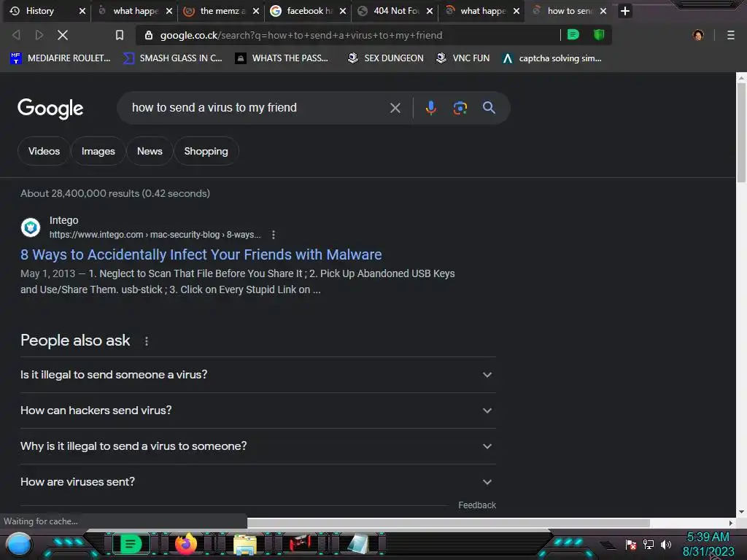Click the volume speaker tray icon
The image size is (747, 560).
[x=665, y=545]
